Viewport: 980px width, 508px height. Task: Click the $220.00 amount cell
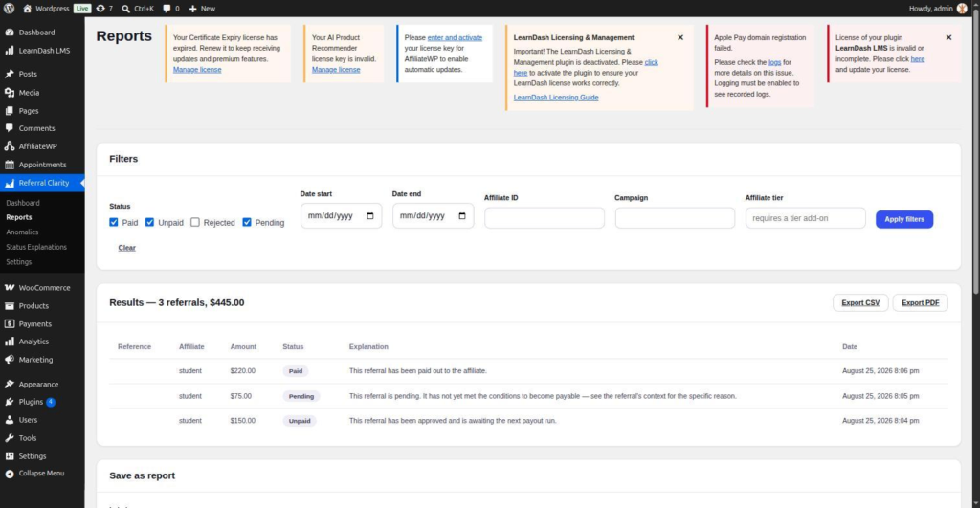[242, 370]
